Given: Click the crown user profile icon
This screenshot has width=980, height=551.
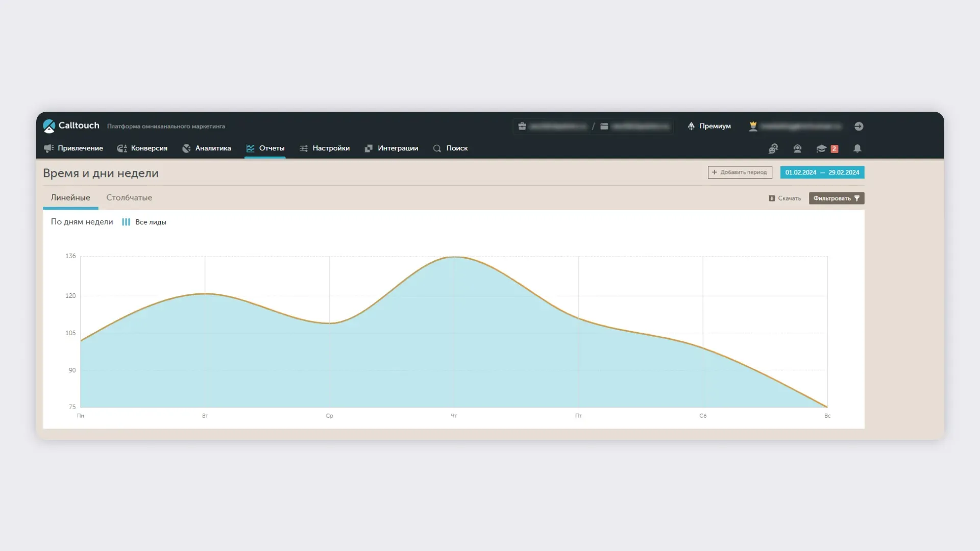Looking at the screenshot, I should pyautogui.click(x=753, y=126).
